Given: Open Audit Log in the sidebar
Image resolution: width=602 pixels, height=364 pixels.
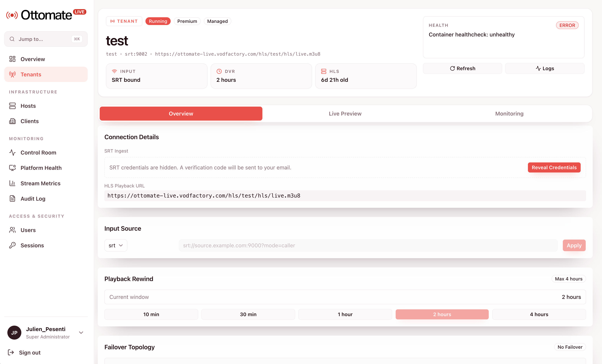Looking at the screenshot, I should pos(46,199).
